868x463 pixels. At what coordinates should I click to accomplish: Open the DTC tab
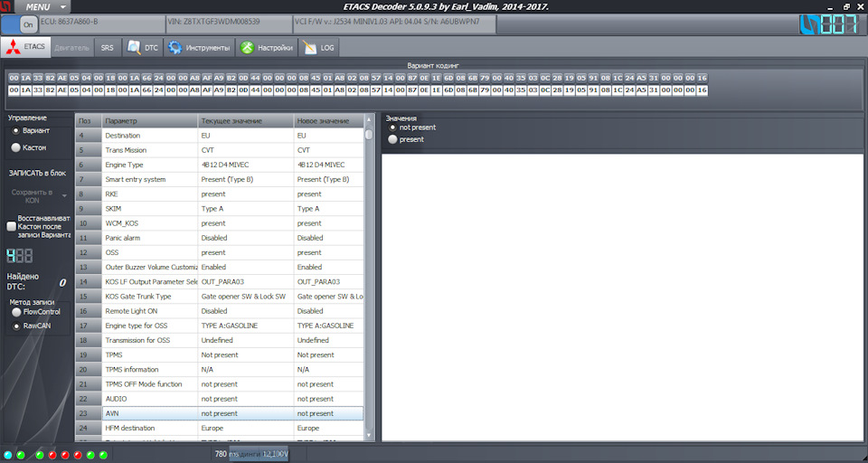(142, 48)
